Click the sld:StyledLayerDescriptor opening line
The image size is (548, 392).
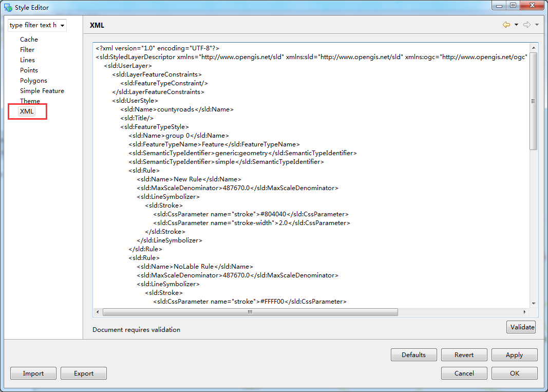(x=311, y=57)
